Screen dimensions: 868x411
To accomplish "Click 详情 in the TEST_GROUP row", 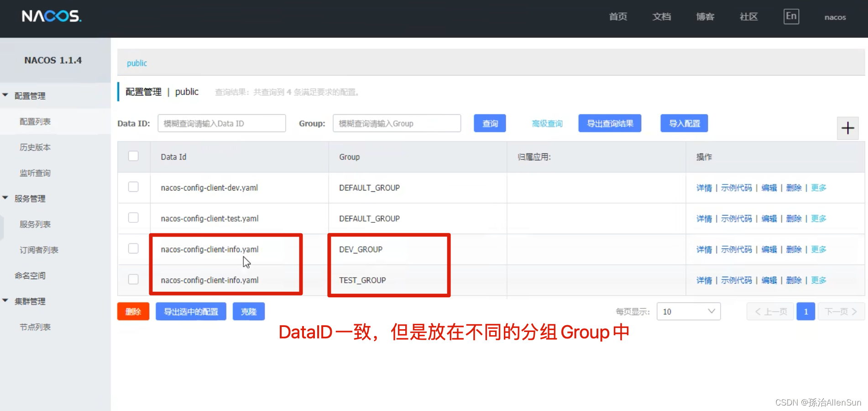I will pyautogui.click(x=704, y=280).
